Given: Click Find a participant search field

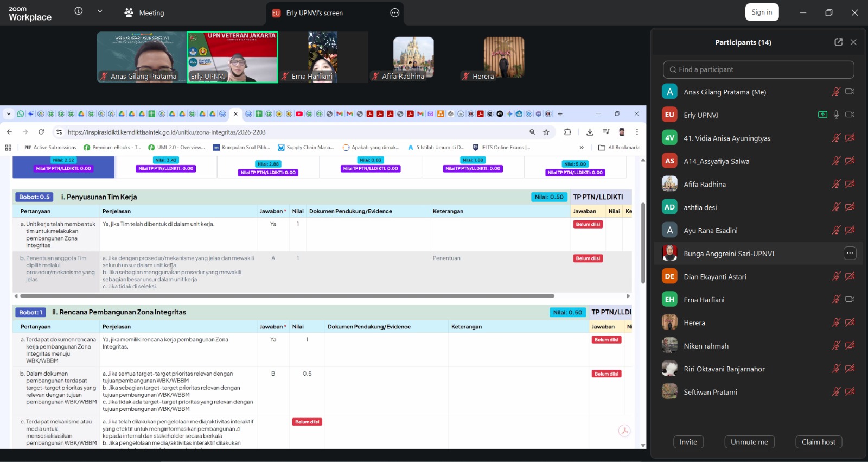Looking at the screenshot, I should pos(758,69).
